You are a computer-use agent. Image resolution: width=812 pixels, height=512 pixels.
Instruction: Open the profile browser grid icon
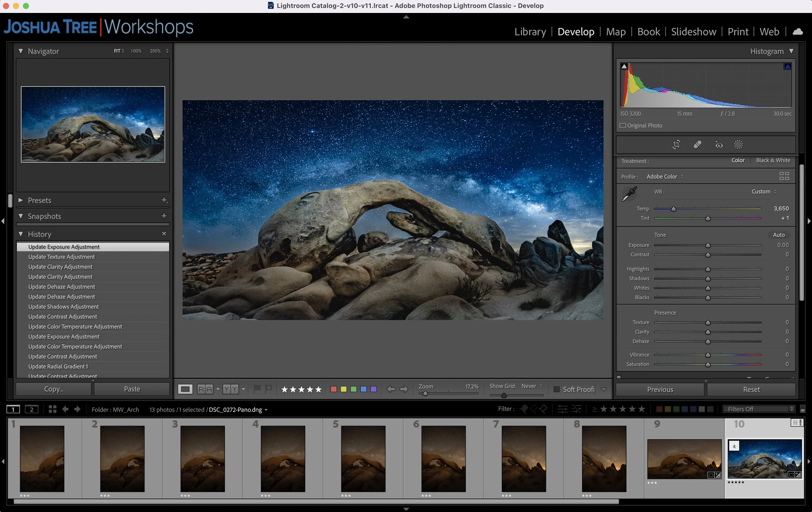tap(784, 176)
